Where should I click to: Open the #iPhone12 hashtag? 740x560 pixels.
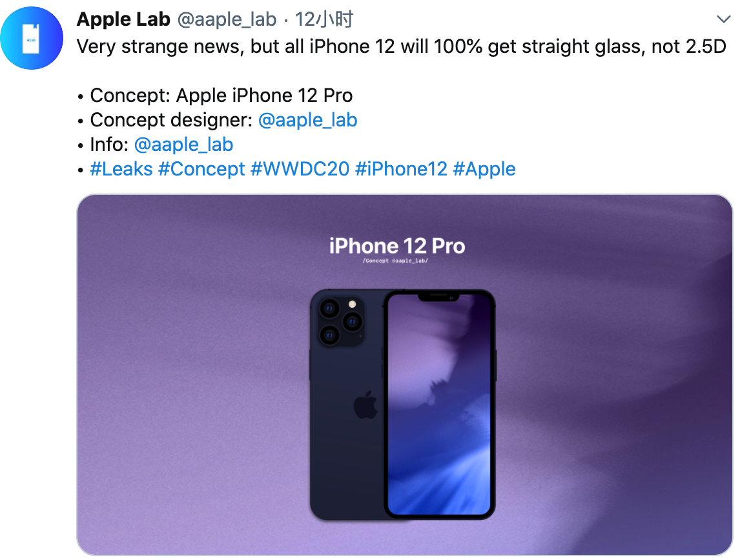pyautogui.click(x=401, y=169)
